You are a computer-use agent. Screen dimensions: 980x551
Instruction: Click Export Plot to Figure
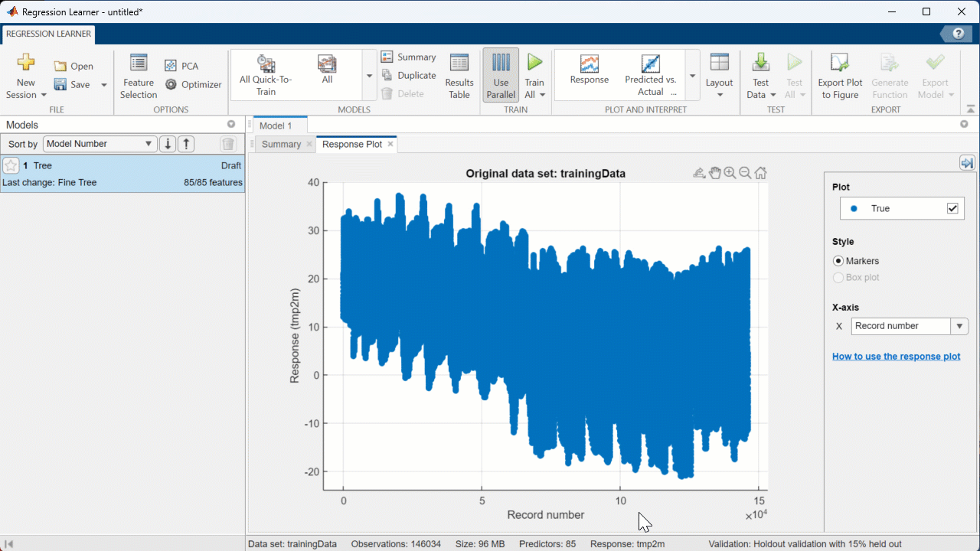pos(840,77)
